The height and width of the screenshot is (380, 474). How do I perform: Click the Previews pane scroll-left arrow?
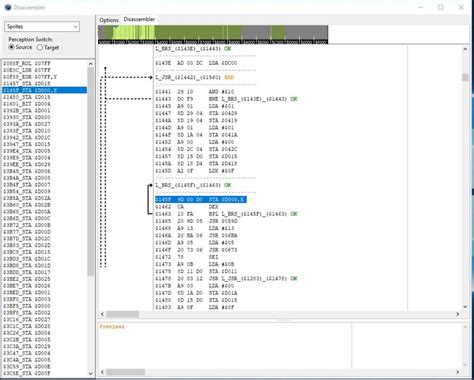tap(102, 372)
